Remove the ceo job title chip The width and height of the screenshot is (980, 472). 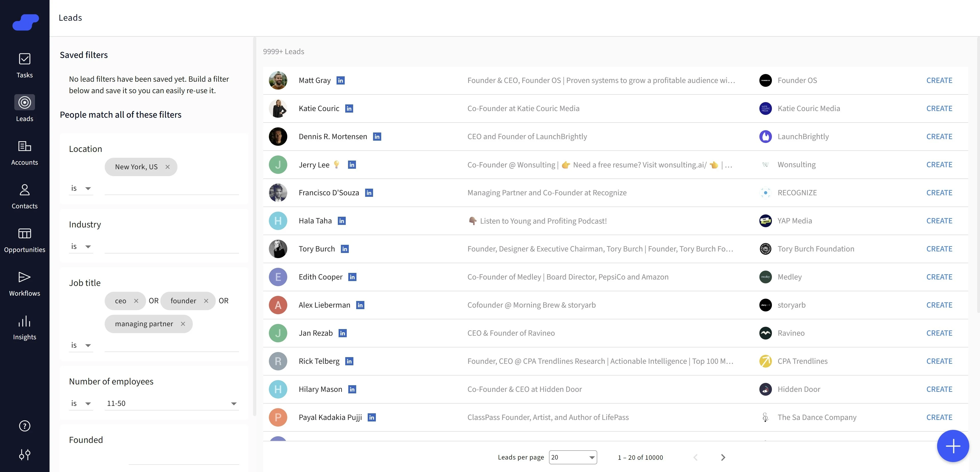click(x=136, y=301)
